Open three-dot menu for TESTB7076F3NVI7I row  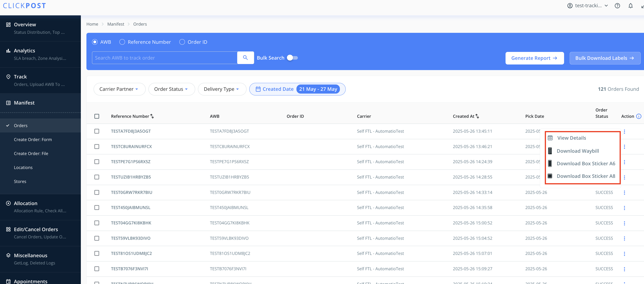[x=624, y=269]
